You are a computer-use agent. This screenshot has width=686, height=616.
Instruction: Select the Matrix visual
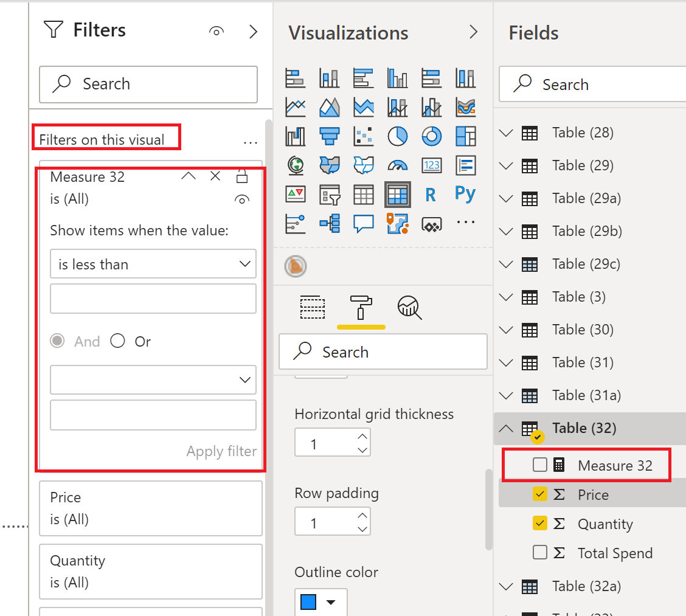[397, 194]
